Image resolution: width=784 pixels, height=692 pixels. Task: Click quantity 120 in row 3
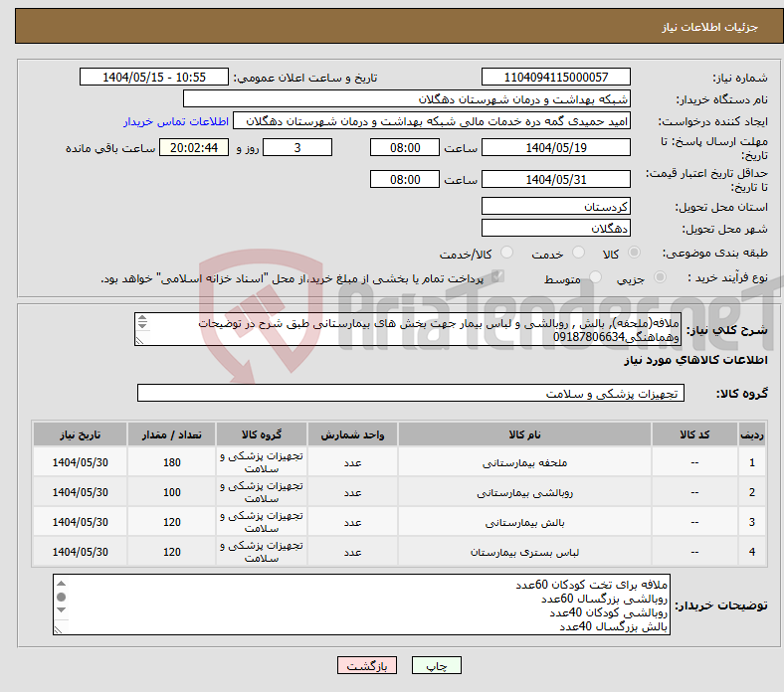pos(171,522)
